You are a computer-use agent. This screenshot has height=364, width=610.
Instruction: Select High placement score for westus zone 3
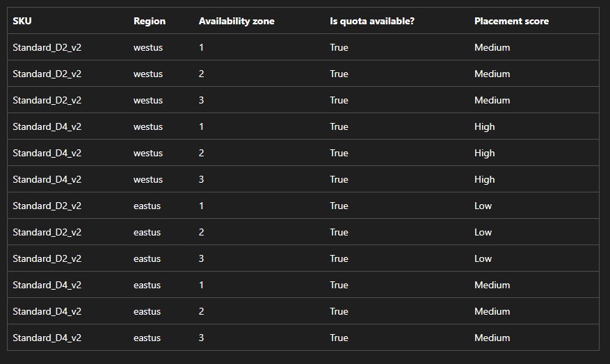point(485,180)
